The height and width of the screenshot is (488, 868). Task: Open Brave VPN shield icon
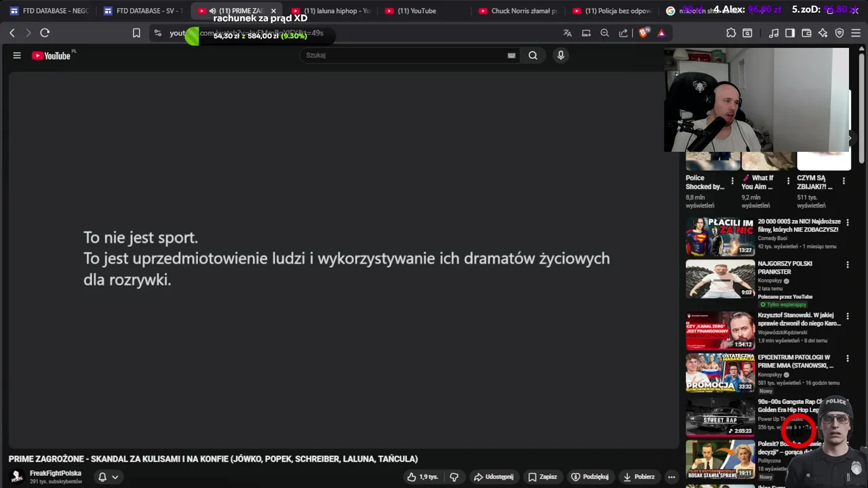point(840,33)
